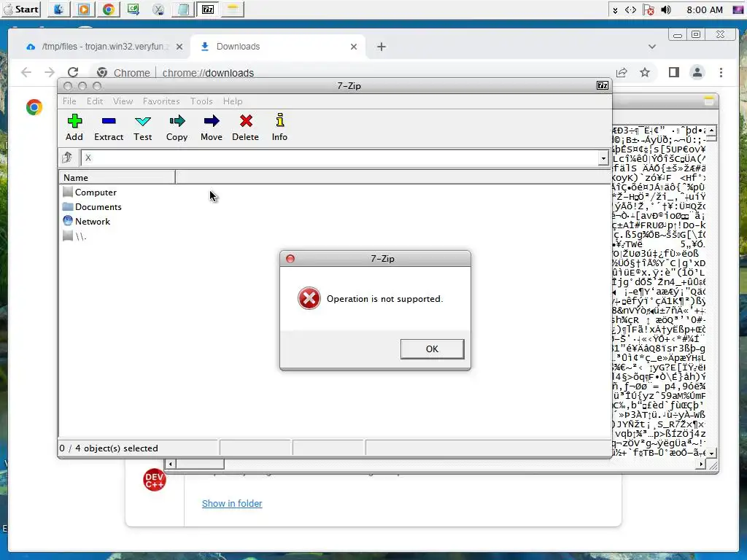Click the Chrome icon in the taskbar
Viewport: 747px width, 560px height.
[109, 9]
